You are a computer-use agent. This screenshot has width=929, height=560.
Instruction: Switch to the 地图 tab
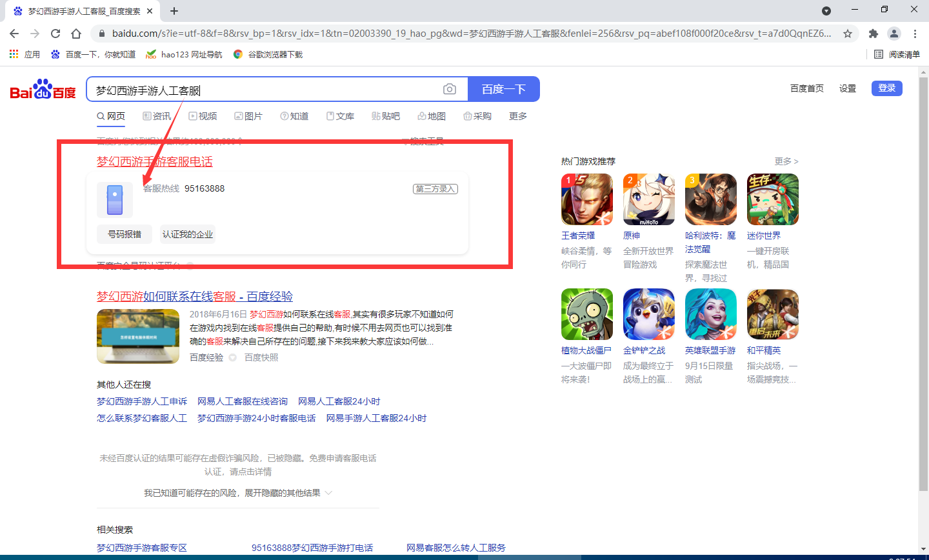tap(432, 116)
